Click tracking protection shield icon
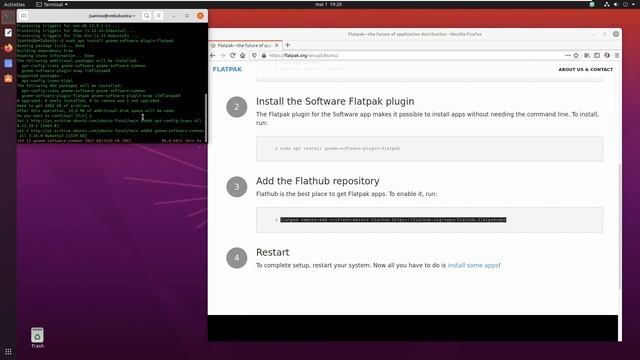640x360 pixels. (254, 56)
